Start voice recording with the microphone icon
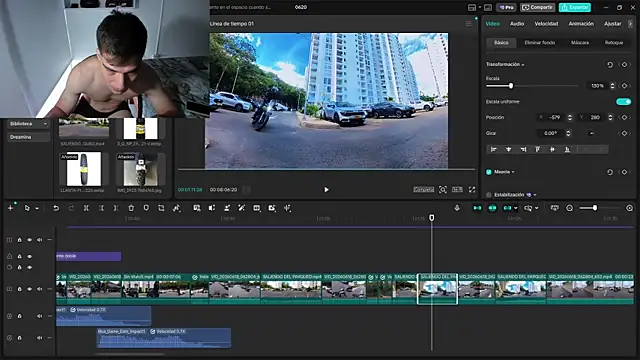The height and width of the screenshot is (360, 640). [457, 208]
